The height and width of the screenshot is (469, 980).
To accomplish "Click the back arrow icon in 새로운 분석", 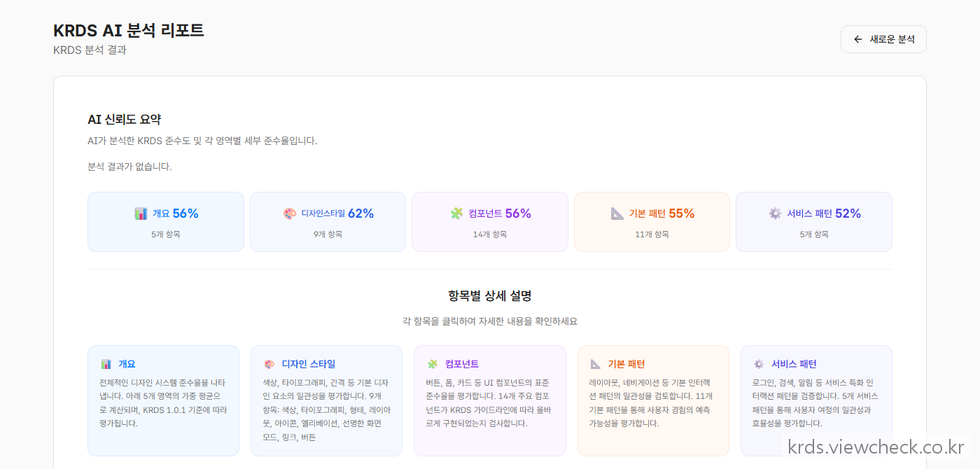I will point(857,39).
